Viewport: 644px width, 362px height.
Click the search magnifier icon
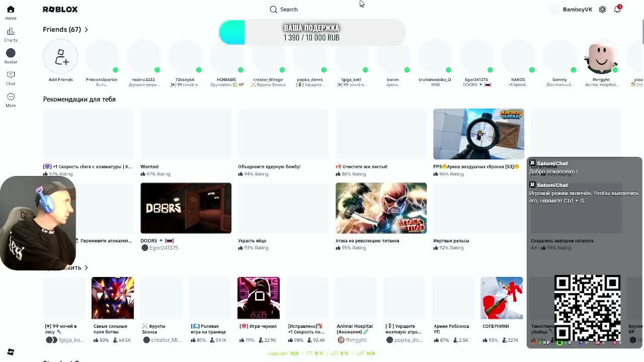(x=273, y=9)
